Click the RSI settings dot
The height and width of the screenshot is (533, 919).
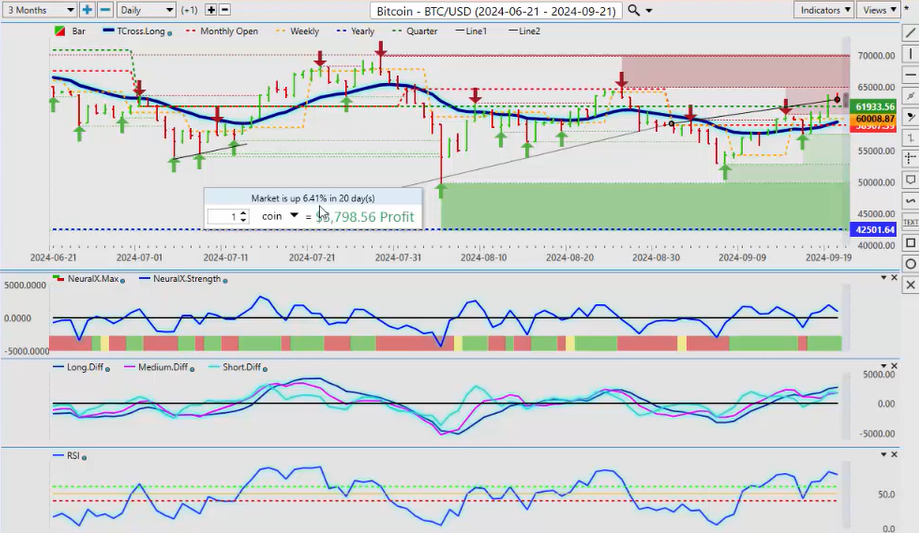(84, 458)
